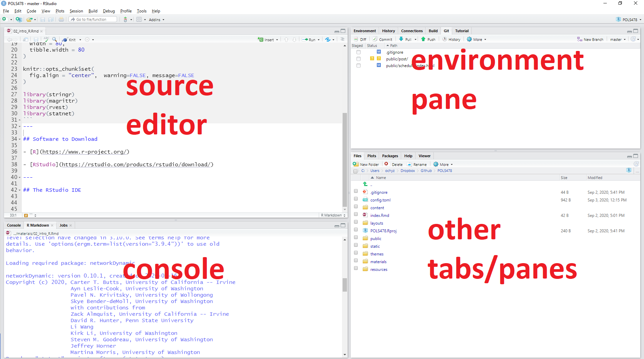This screenshot has height=359, width=644.
Task: Go to the previous chunk with the up arrow
Action: point(286,40)
